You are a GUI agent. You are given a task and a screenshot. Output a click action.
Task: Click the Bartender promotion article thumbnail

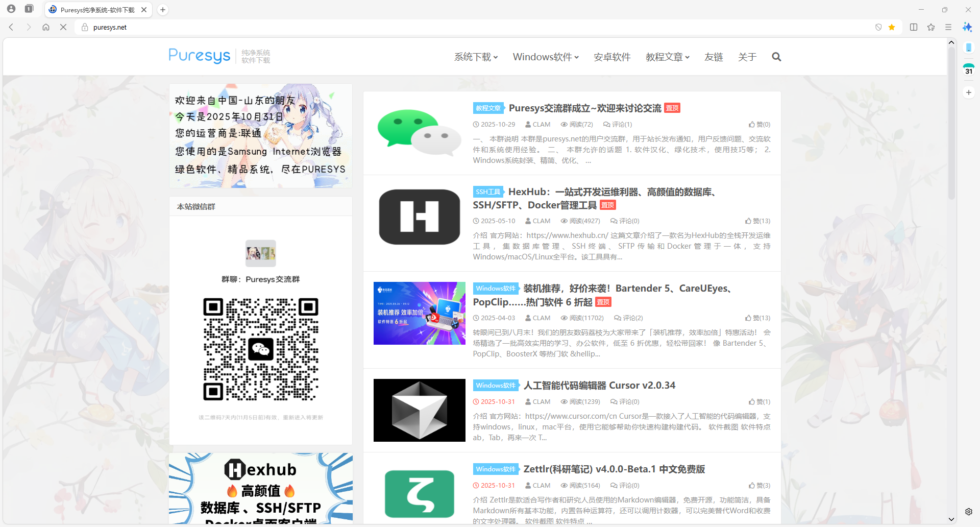coord(419,314)
